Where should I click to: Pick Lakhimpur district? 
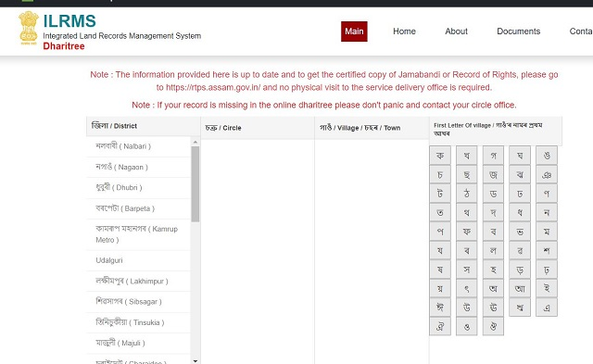pos(138,282)
